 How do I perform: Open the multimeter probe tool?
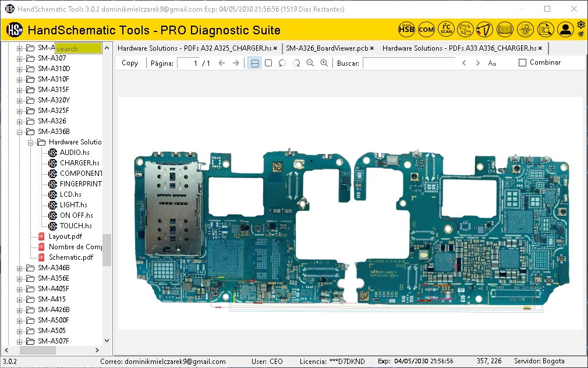[x=485, y=29]
